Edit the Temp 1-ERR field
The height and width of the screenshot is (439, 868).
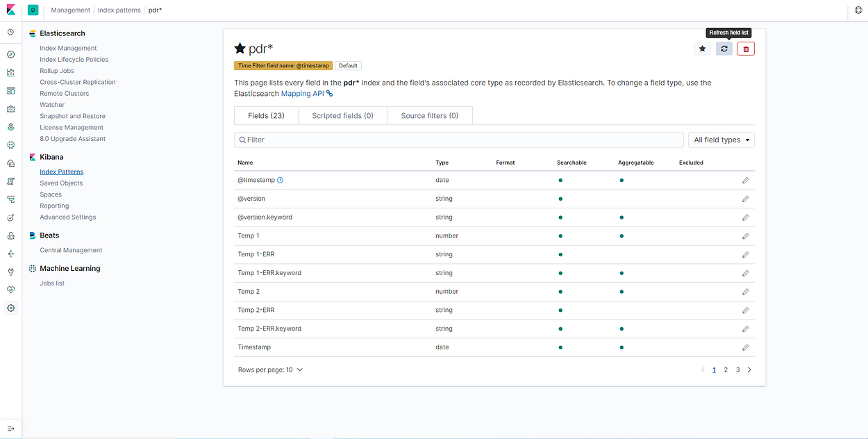(x=745, y=254)
